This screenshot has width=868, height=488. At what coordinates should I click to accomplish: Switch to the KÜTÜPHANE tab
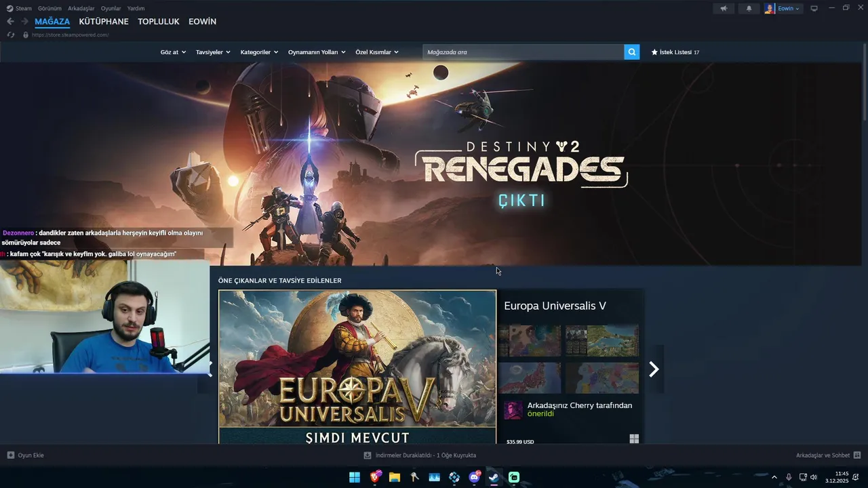[x=104, y=22]
